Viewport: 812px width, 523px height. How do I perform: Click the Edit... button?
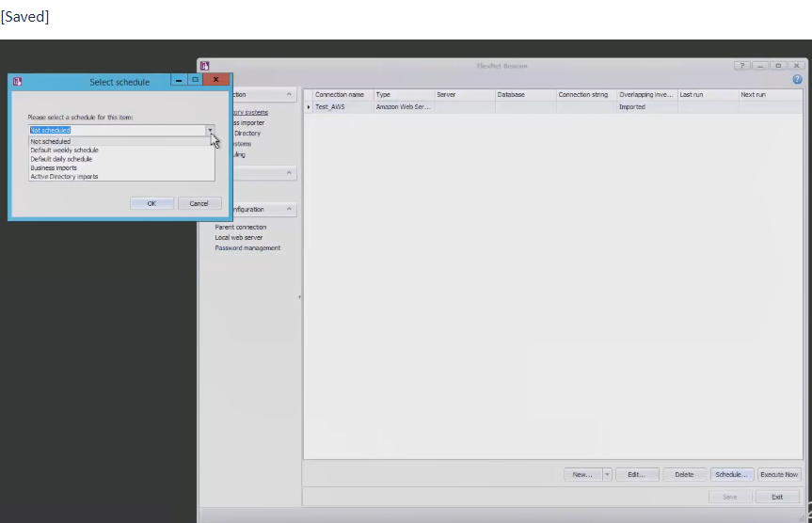point(637,474)
